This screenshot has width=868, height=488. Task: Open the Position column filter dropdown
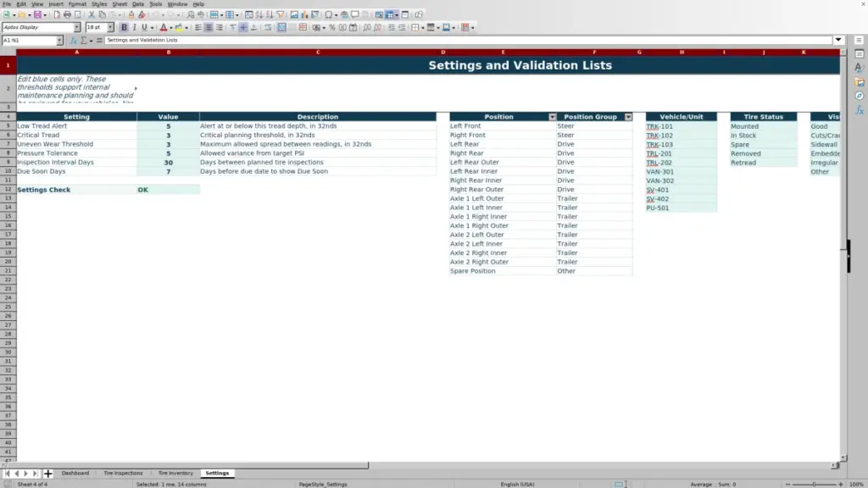point(552,117)
